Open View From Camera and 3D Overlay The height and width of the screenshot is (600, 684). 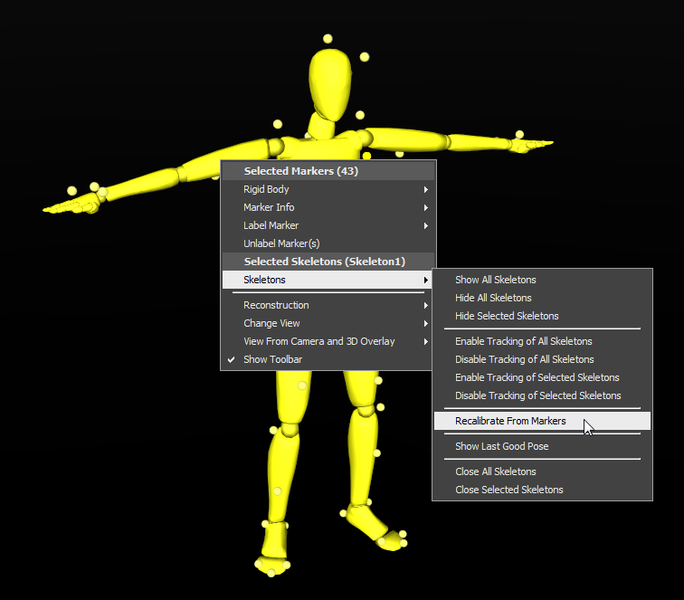coord(318,342)
